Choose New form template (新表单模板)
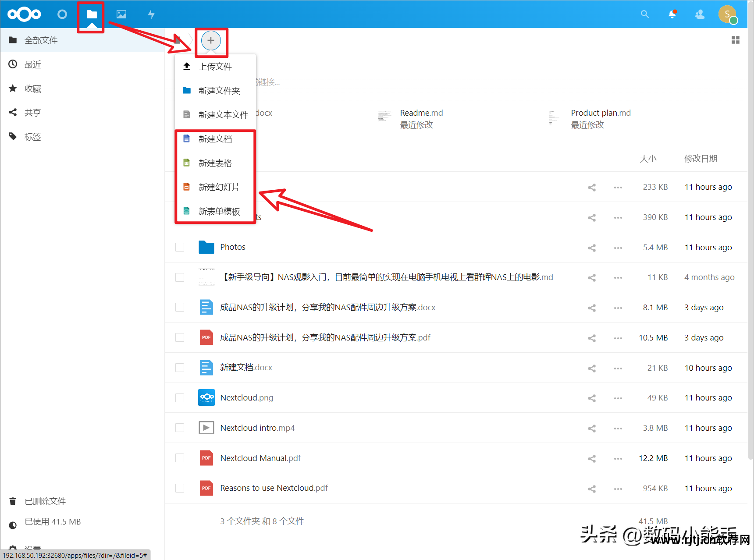This screenshot has height=560, width=754. (x=215, y=211)
